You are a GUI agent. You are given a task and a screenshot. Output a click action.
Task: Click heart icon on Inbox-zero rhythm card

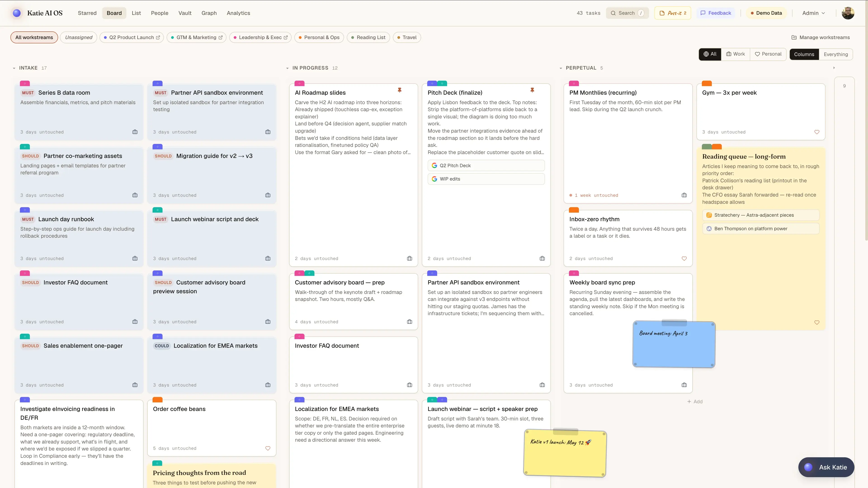(684, 259)
